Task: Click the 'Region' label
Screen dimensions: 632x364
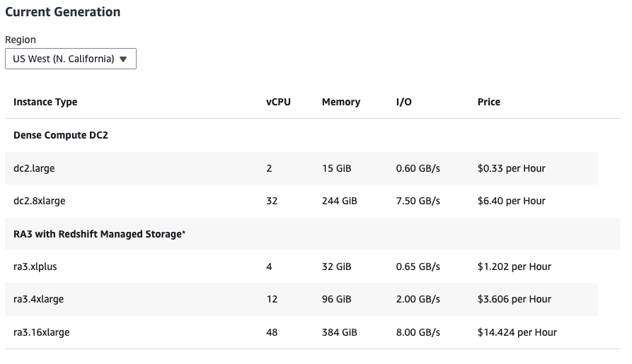Action: (21, 40)
